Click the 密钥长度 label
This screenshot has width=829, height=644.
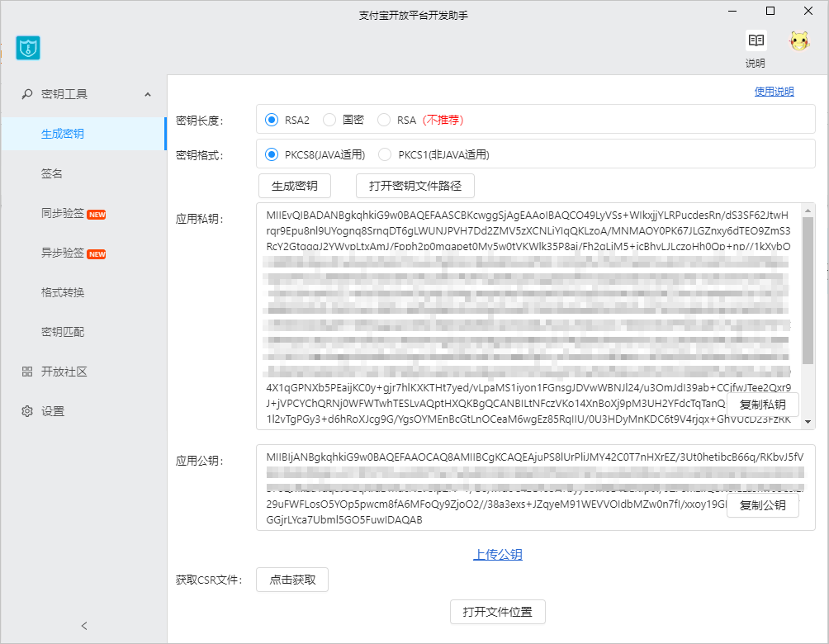coord(200,121)
